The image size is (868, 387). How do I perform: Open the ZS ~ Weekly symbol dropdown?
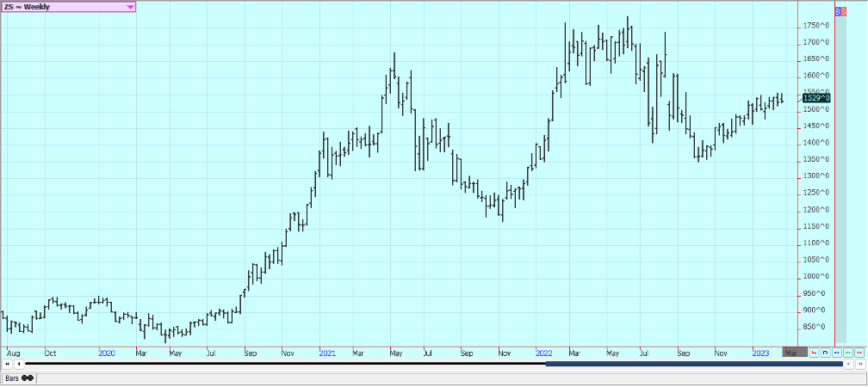tap(68, 7)
